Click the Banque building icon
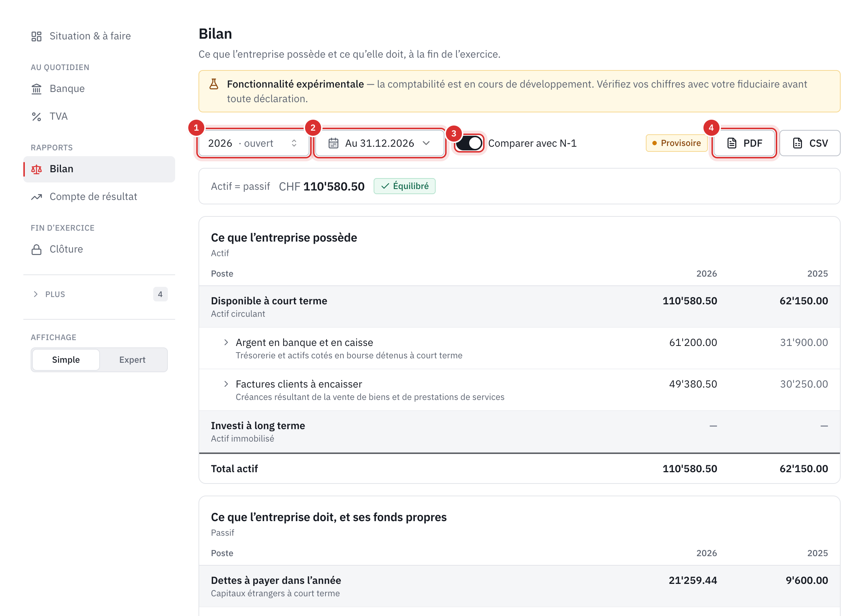Screen dimensions: 864x616 [36, 89]
